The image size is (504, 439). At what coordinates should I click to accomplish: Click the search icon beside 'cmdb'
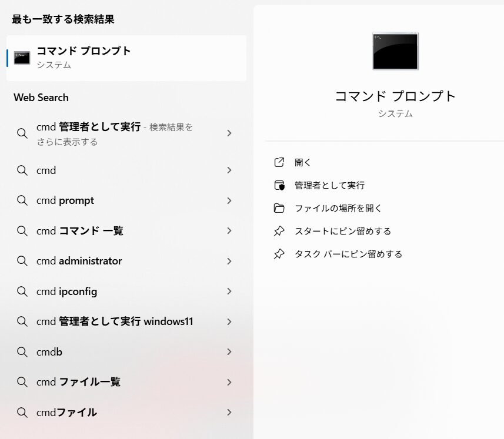[x=22, y=351]
